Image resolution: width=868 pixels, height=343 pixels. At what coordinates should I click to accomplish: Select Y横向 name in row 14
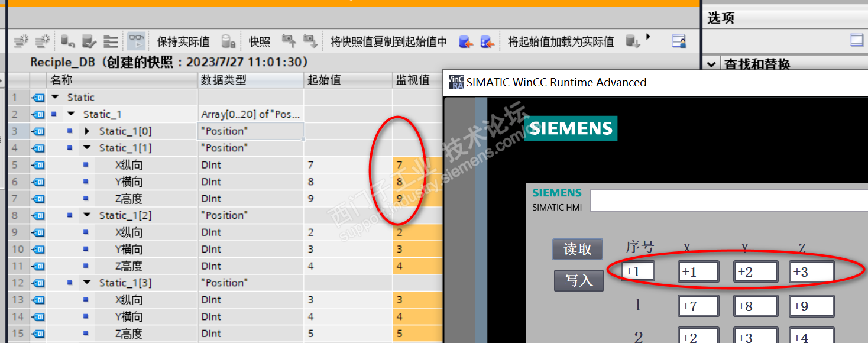[x=129, y=316]
